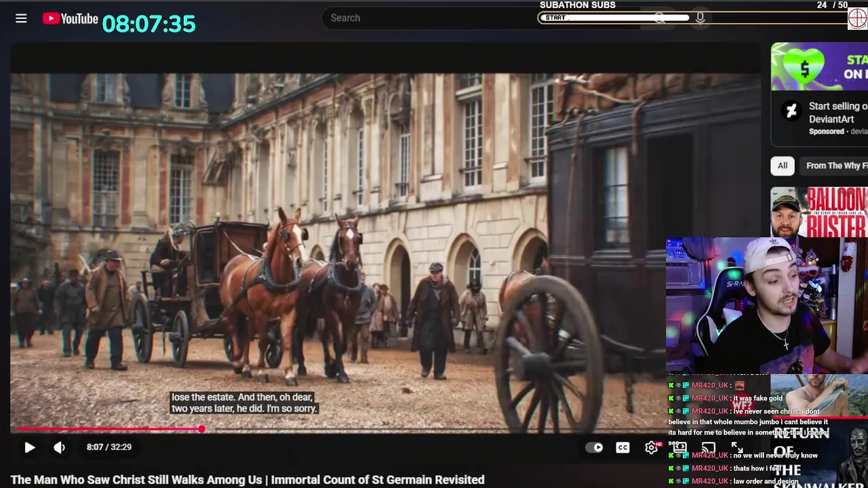Click the video title about Count of St Germain
This screenshot has height=488, width=868.
[x=248, y=480]
